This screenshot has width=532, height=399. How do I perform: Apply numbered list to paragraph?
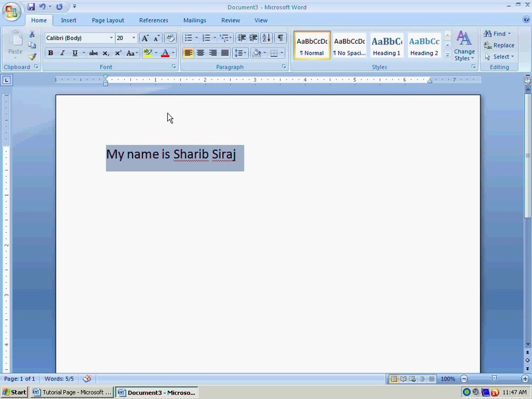click(x=206, y=38)
